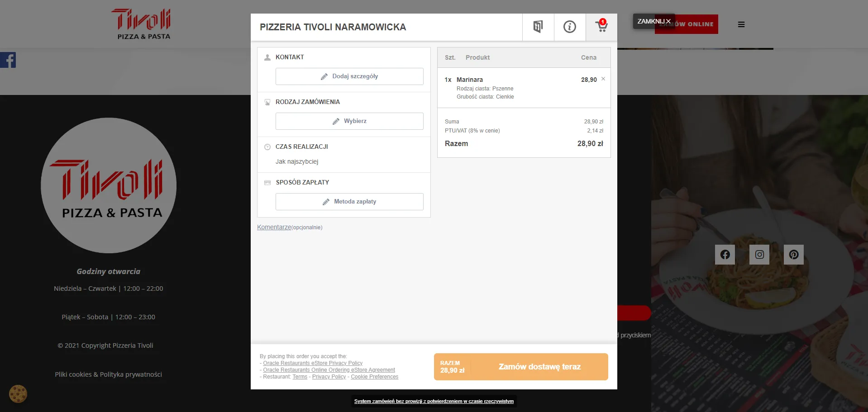Choose order type with Wybierz
The image size is (868, 412).
click(349, 121)
